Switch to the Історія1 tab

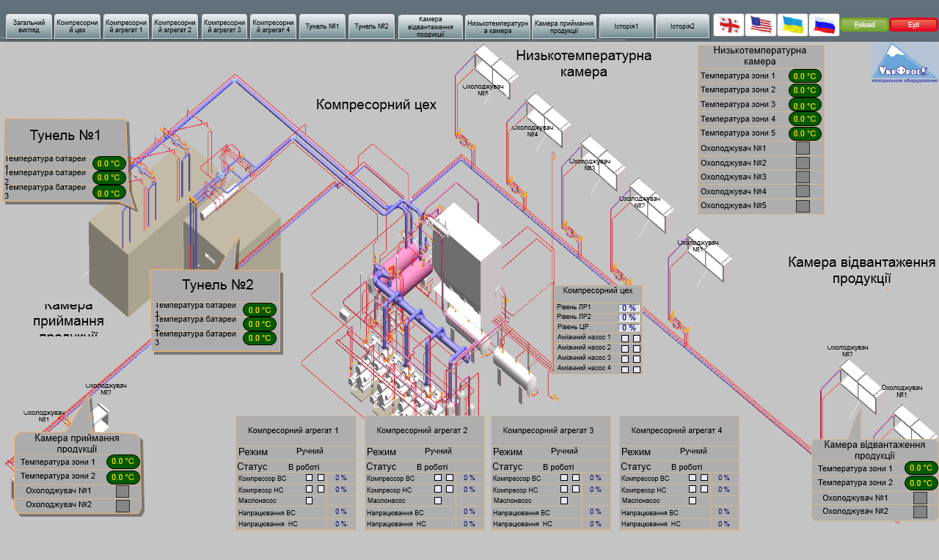pyautogui.click(x=626, y=26)
